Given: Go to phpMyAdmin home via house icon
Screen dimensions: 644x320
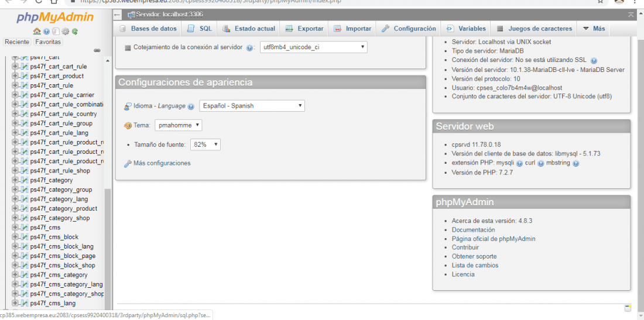Looking at the screenshot, I should (x=36, y=31).
